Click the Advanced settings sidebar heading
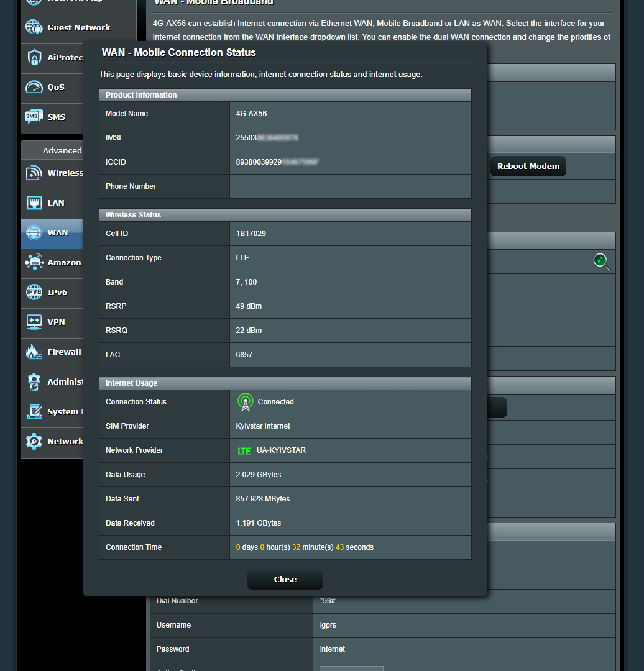The width and height of the screenshot is (644, 671). click(62, 150)
